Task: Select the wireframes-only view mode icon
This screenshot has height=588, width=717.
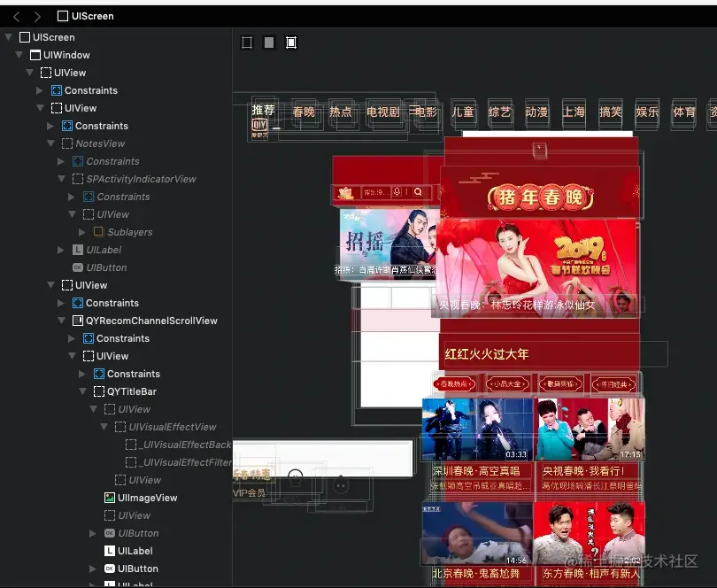Action: [x=247, y=42]
